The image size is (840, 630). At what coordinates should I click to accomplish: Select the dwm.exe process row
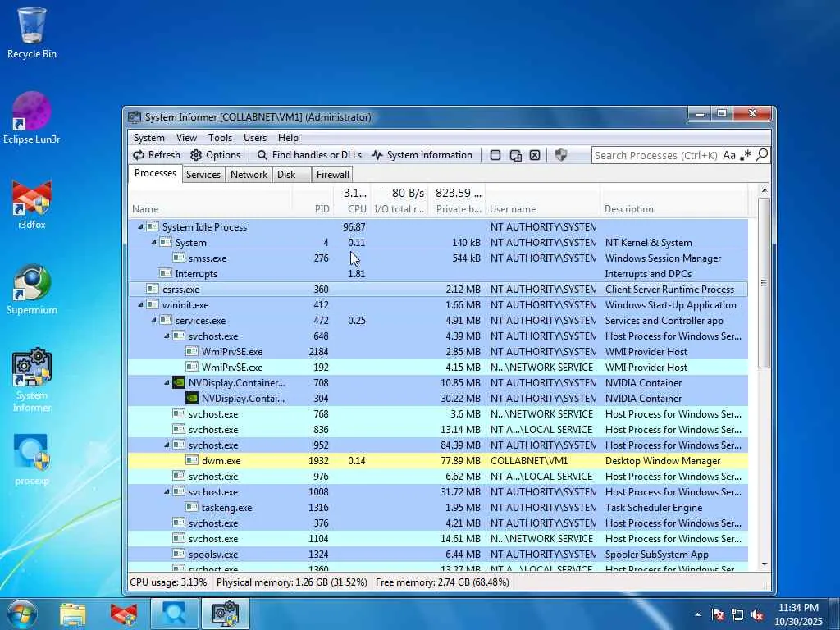(x=438, y=461)
